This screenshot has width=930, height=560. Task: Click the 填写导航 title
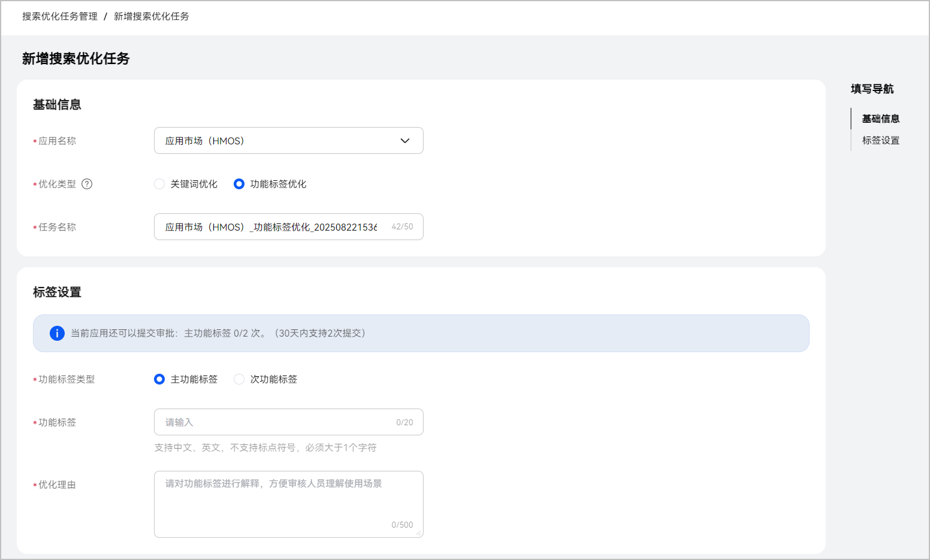click(872, 89)
